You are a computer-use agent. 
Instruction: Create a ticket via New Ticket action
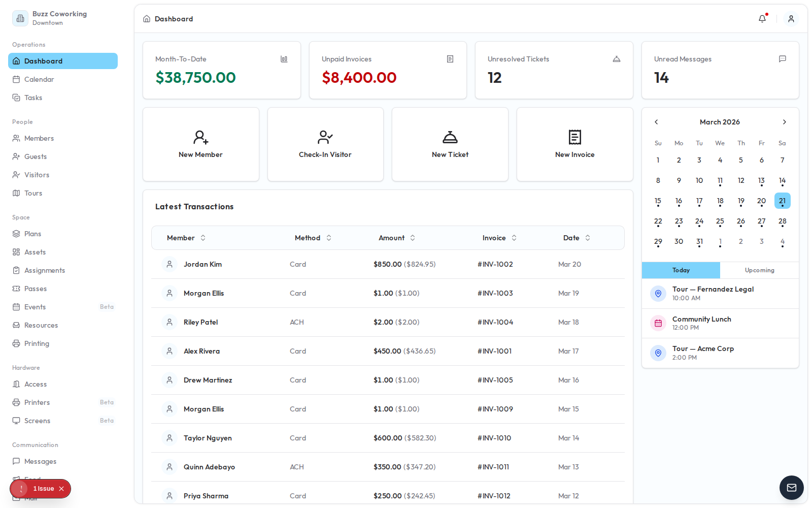click(x=450, y=144)
